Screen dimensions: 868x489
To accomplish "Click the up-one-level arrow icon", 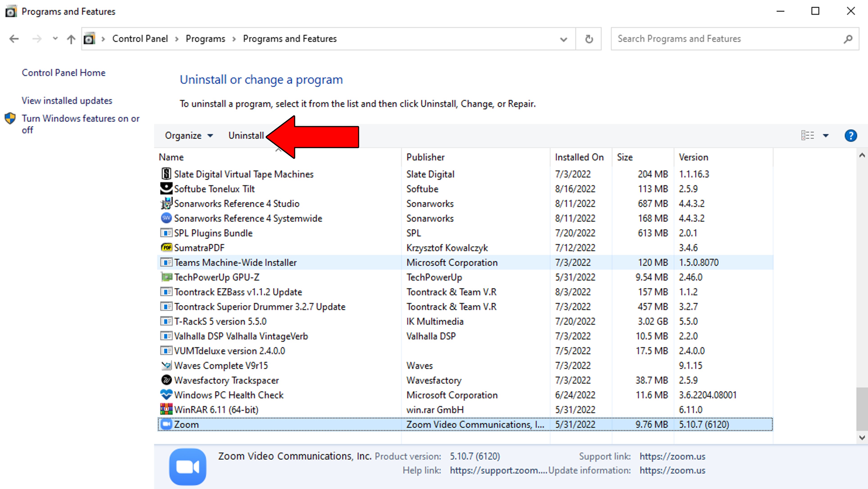I will coord(71,39).
